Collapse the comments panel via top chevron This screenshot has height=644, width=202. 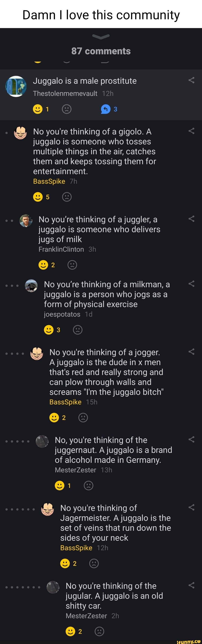(101, 37)
